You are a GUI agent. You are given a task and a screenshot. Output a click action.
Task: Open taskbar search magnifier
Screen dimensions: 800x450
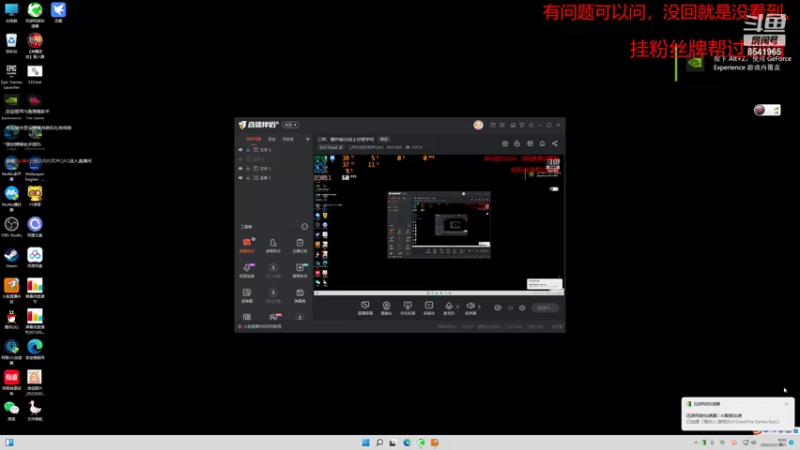tap(379, 442)
